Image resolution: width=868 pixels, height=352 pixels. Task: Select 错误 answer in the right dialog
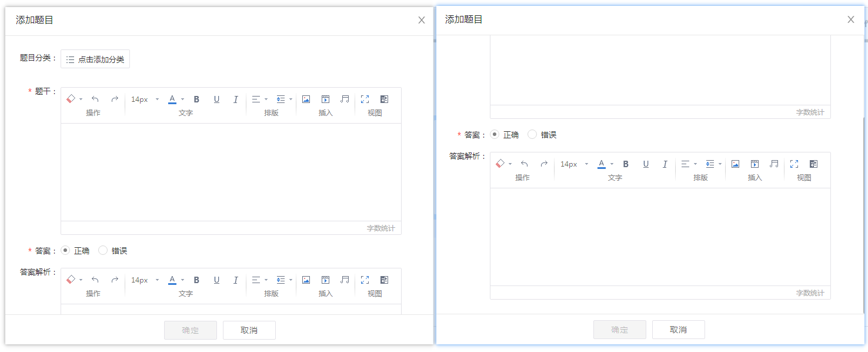[x=532, y=134]
